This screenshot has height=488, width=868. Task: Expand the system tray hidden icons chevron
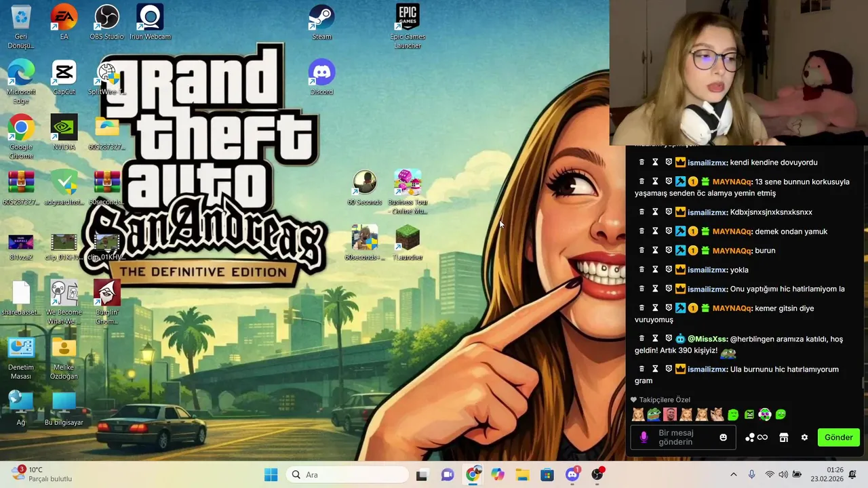point(733,474)
